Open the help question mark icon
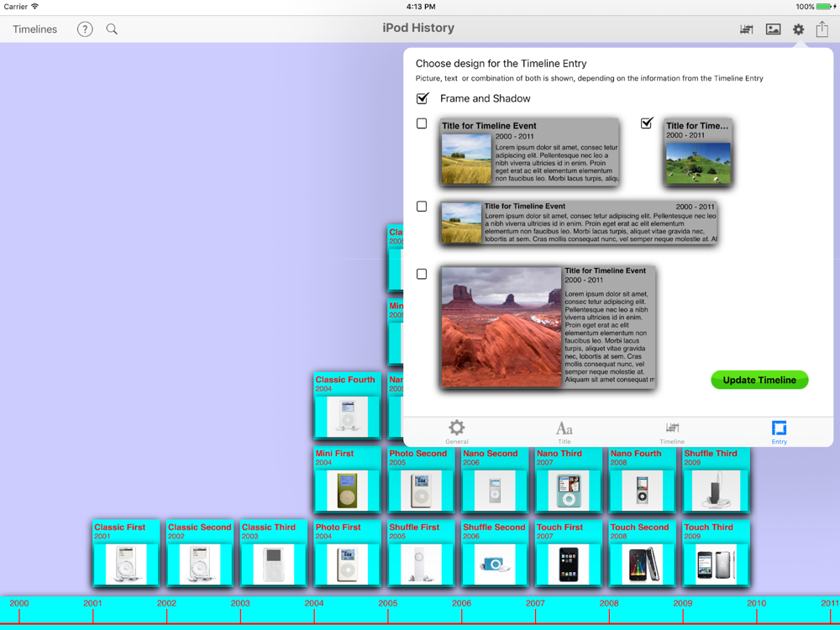This screenshot has height=630, width=840. pyautogui.click(x=85, y=29)
